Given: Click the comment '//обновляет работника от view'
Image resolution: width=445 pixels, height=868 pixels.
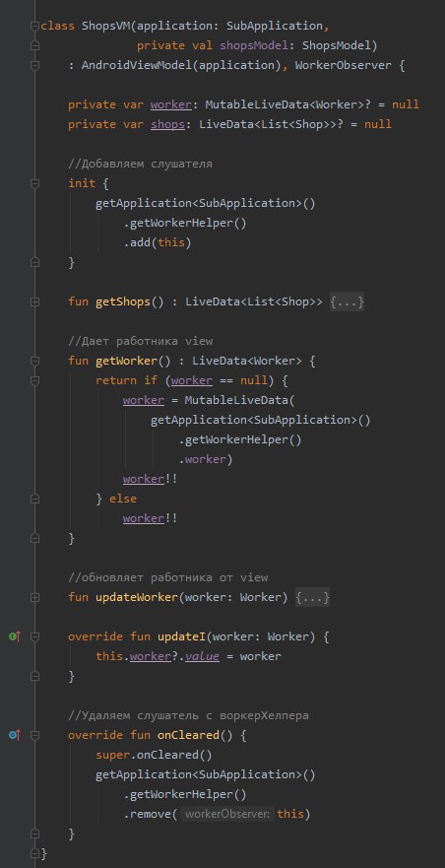Looking at the screenshot, I should [x=167, y=577].
